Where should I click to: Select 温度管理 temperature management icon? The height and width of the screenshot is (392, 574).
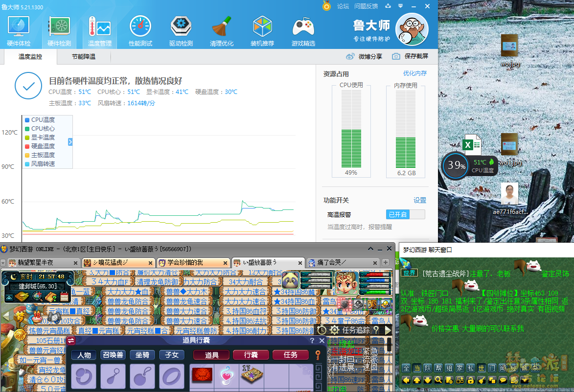pos(100,31)
